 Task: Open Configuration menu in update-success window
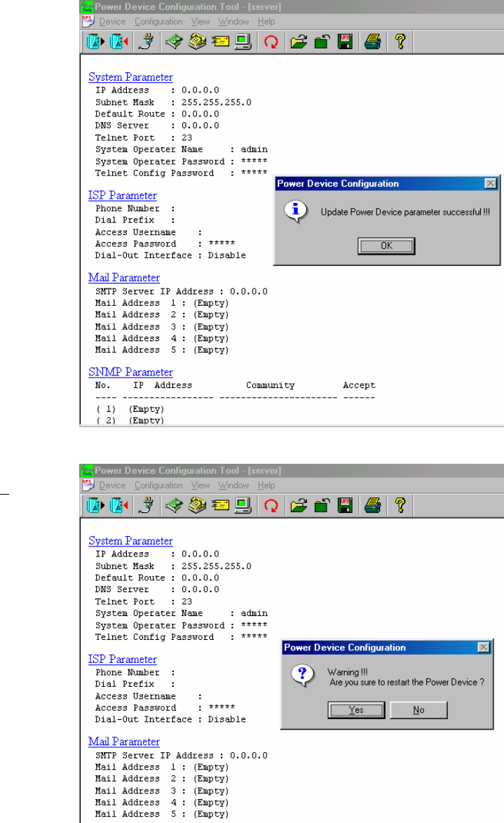pyautogui.click(x=158, y=22)
